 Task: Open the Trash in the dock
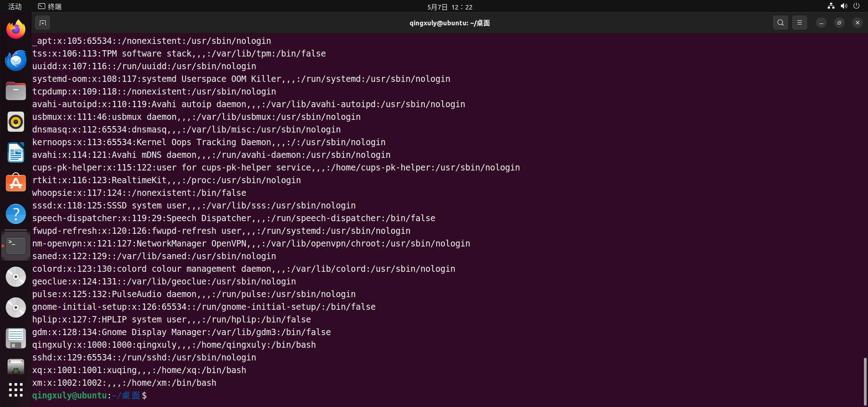16,366
